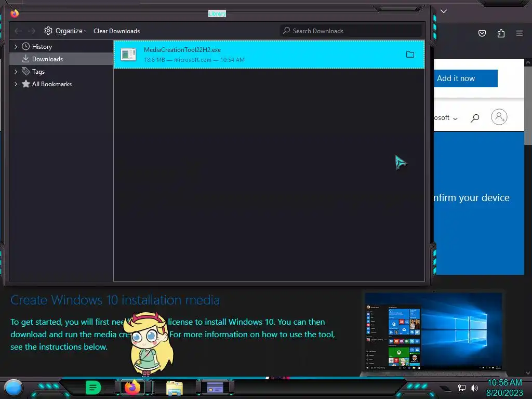Expand the All Bookmarks tree node
Viewport: 532px width, 399px height.
coord(16,84)
